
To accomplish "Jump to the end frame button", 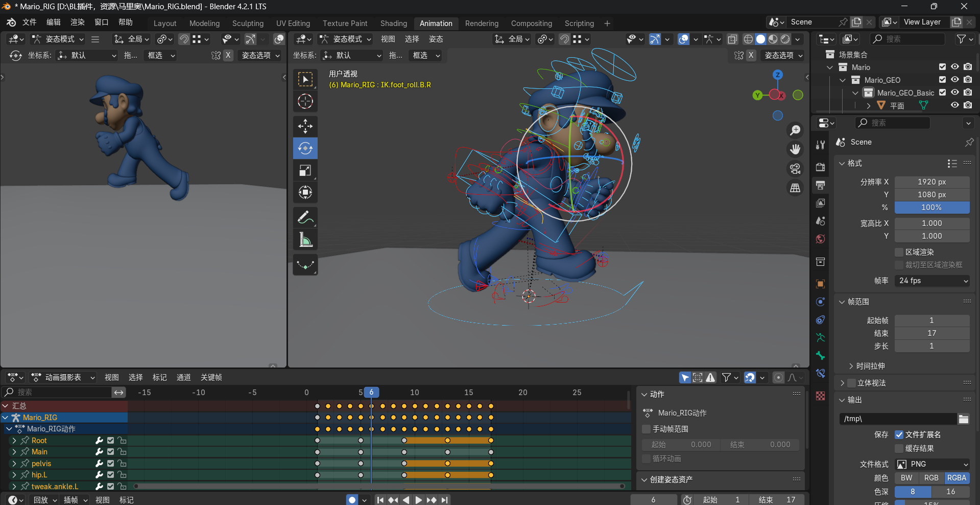I will pos(445,500).
